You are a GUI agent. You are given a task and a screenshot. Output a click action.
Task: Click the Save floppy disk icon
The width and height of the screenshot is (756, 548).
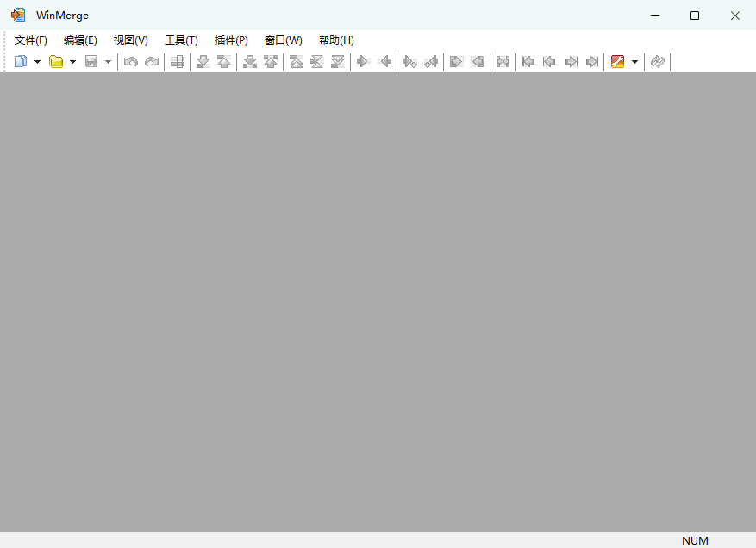pyautogui.click(x=91, y=61)
